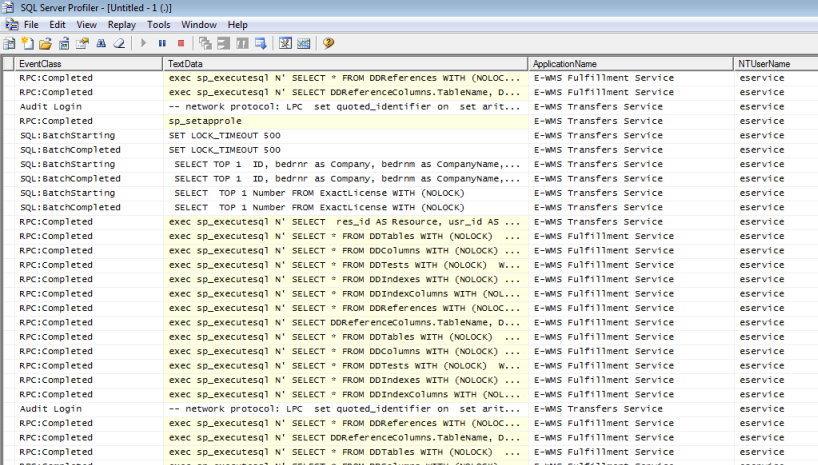Click the grayed aggregated view toolbar icon
This screenshot has width=818, height=465.
click(223, 43)
